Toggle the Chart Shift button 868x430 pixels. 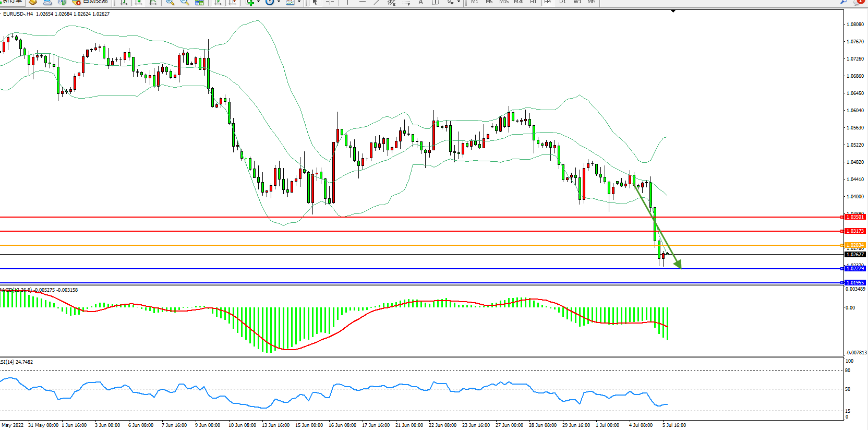coord(233,2)
